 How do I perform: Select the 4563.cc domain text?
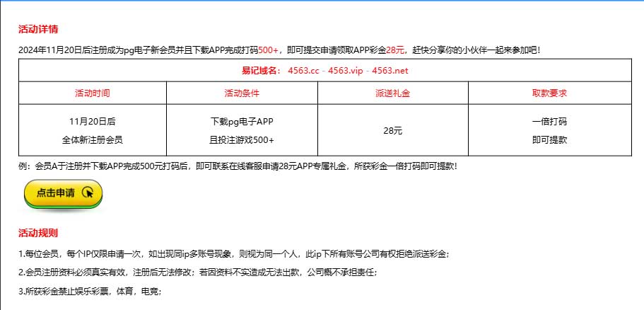(303, 71)
